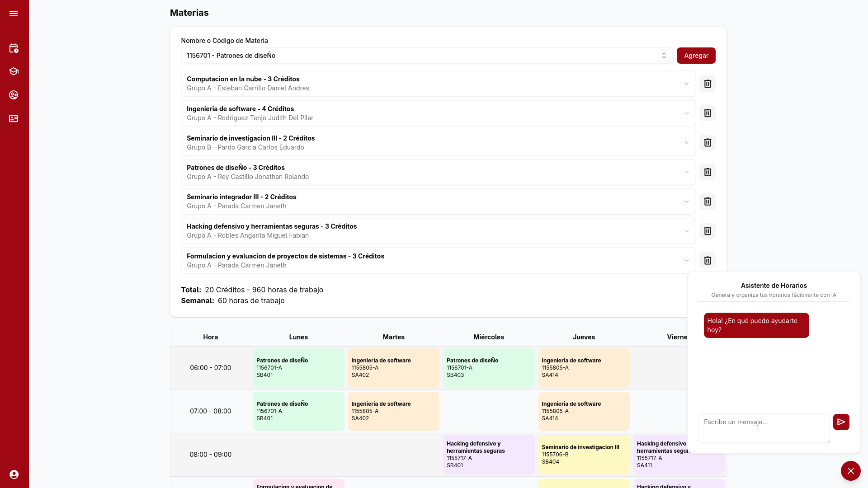Expand Formulacion y evaluacion de proyectos chevron

(x=686, y=261)
